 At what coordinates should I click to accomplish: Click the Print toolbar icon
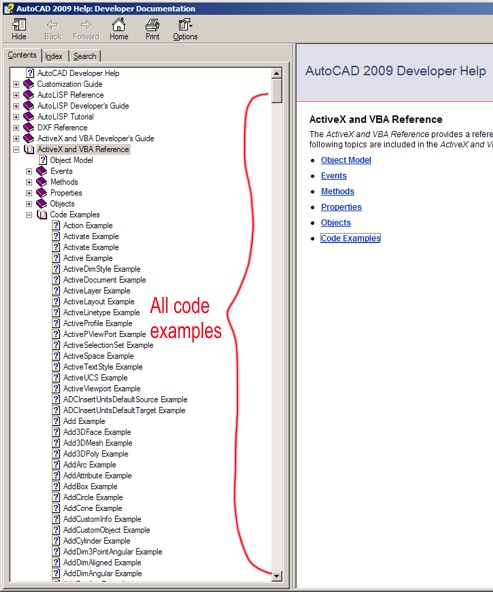pos(152,25)
